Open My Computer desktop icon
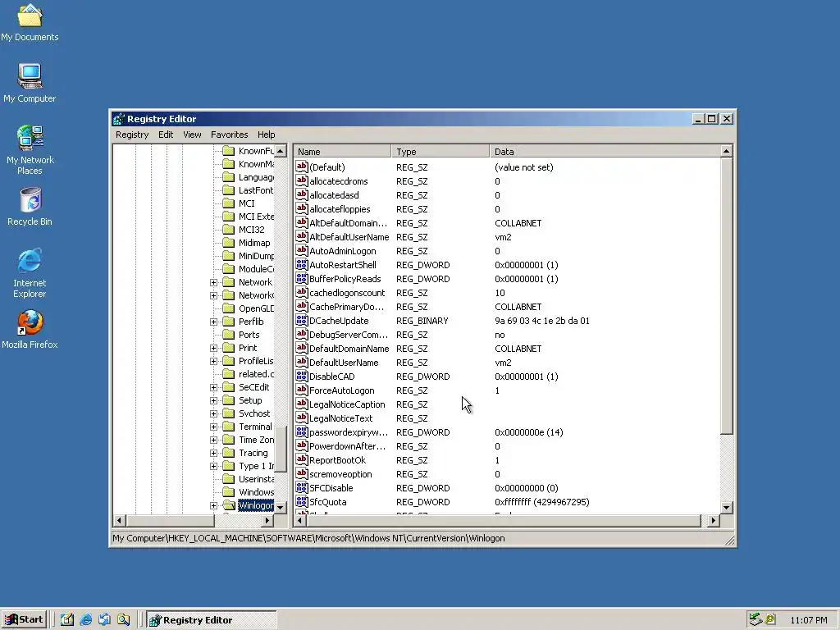This screenshot has height=630, width=840. 30,83
